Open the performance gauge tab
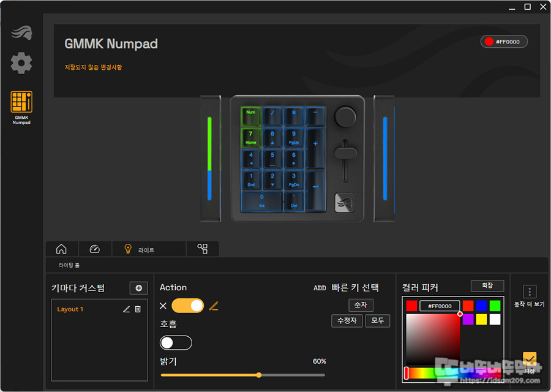The image size is (551, 392). click(x=95, y=249)
